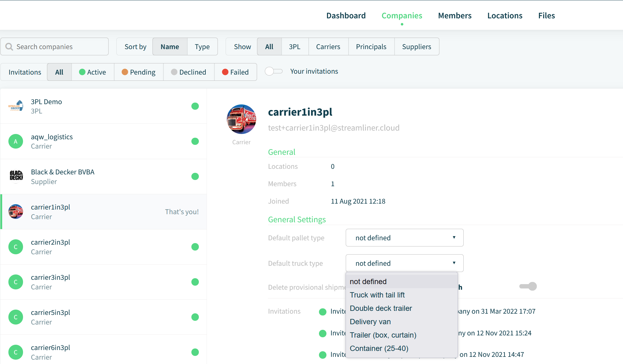Focus the Search companies field
This screenshot has height=364, width=623.
(x=54, y=47)
